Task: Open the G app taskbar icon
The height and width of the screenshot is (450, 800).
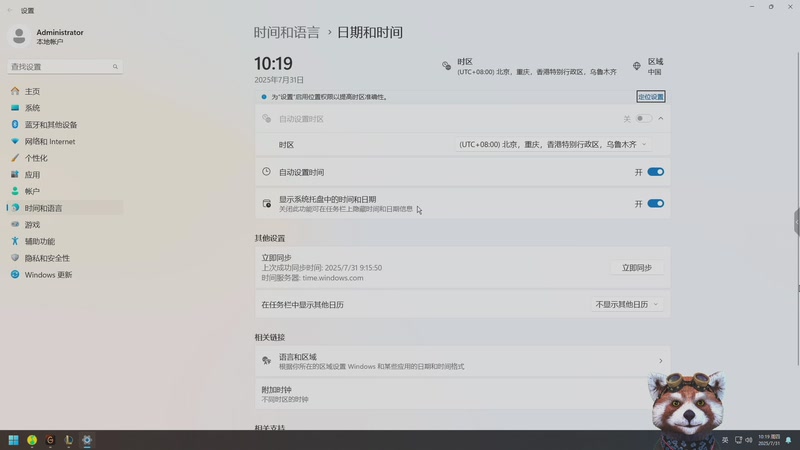Action: [x=50, y=440]
